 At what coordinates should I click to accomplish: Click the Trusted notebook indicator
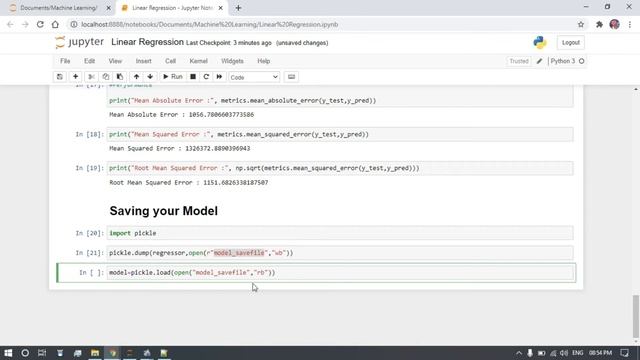click(519, 61)
